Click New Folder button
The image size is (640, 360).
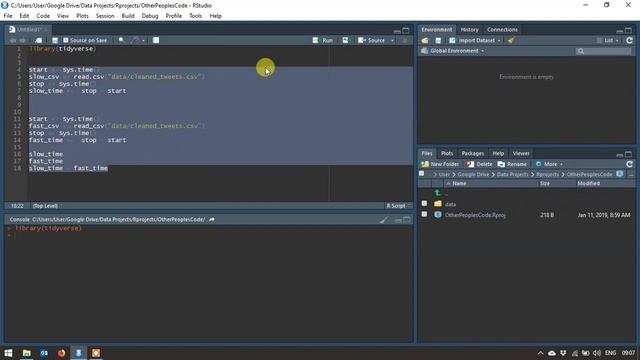pyautogui.click(x=440, y=164)
